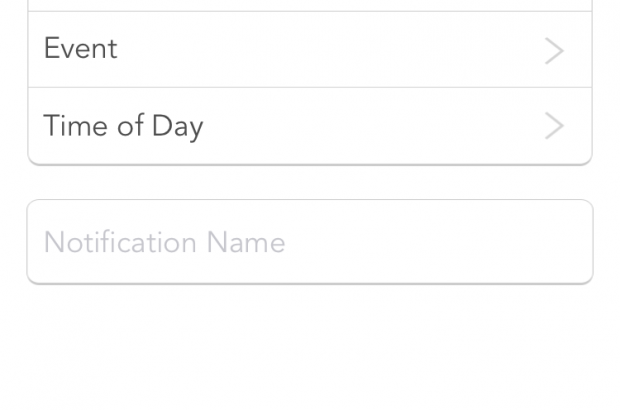This screenshot has width=620, height=410.
Task: Open the Time of Day row
Action: 309,126
